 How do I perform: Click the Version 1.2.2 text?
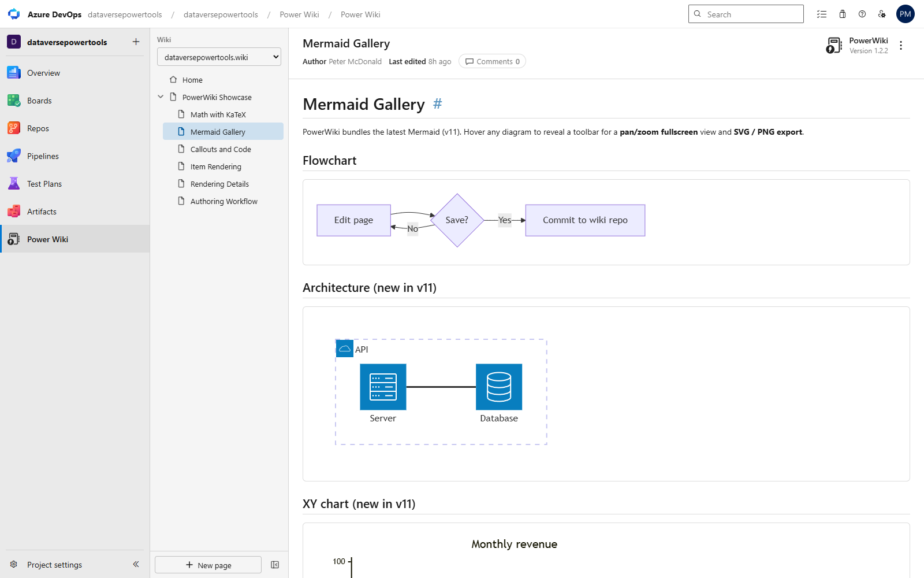click(x=869, y=51)
